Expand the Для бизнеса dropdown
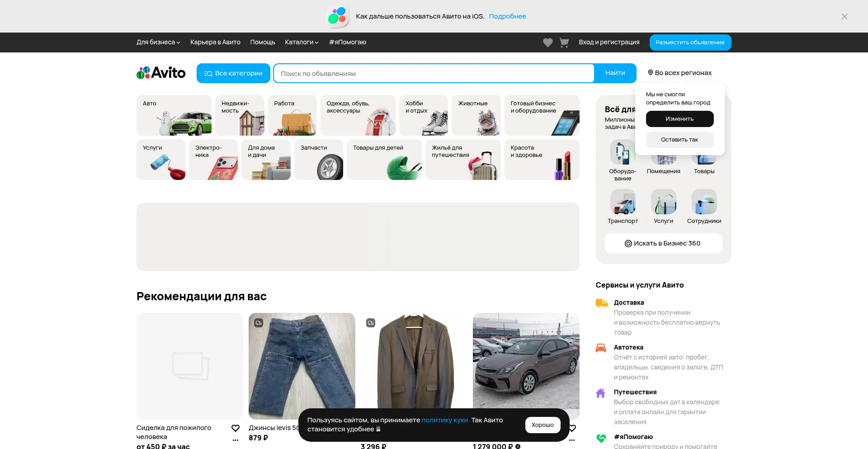Viewport: 868px width, 449px height. [158, 42]
